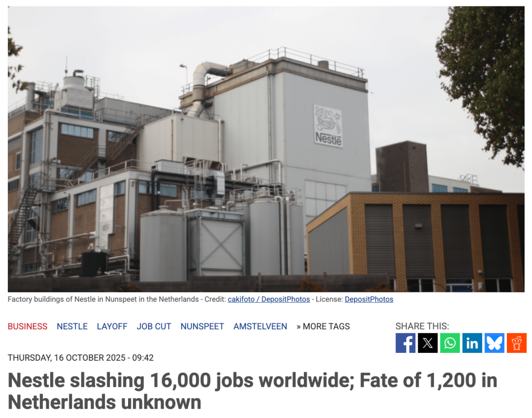Open the Layoff tag

(x=112, y=326)
